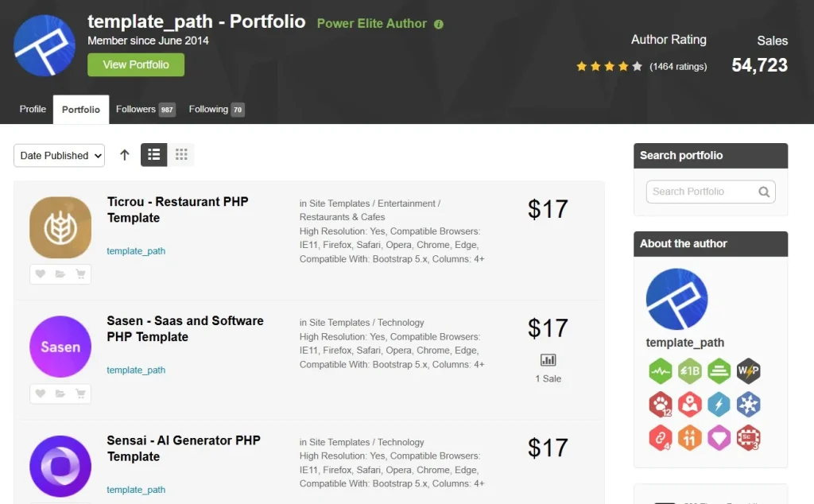Switch to the Profile tab

[x=33, y=110]
